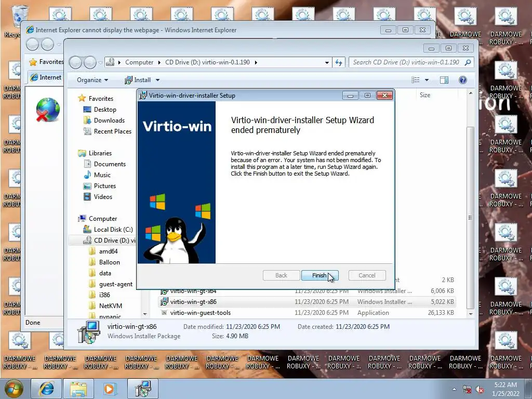This screenshot has width=532, height=399.
Task: Click the navigation pane scroll-down arrow
Action: click(145, 314)
